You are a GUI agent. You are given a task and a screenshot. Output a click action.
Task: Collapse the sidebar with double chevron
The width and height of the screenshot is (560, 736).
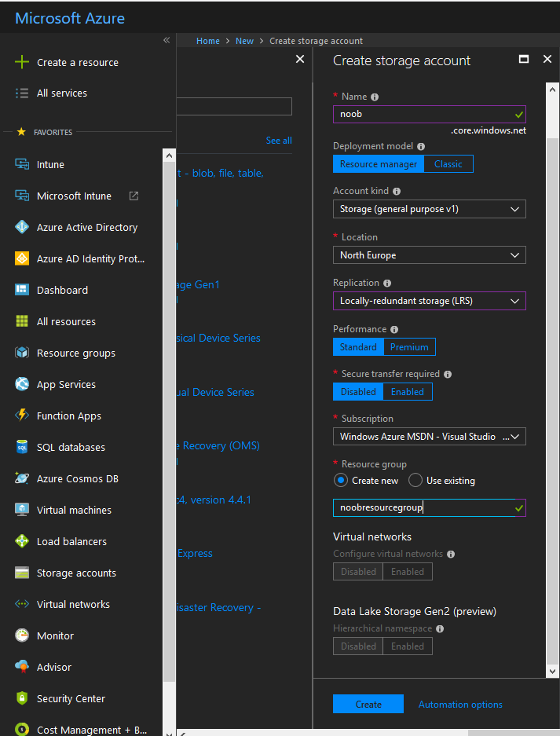click(167, 40)
